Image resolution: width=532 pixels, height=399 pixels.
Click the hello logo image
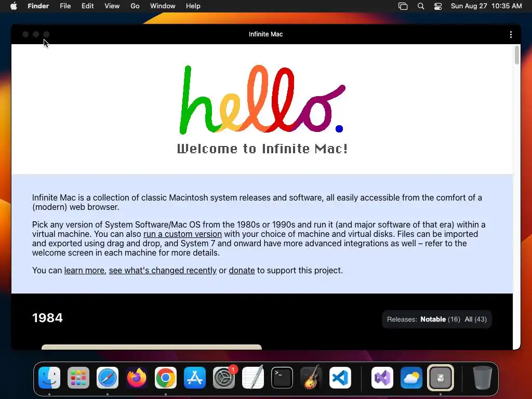[262, 99]
